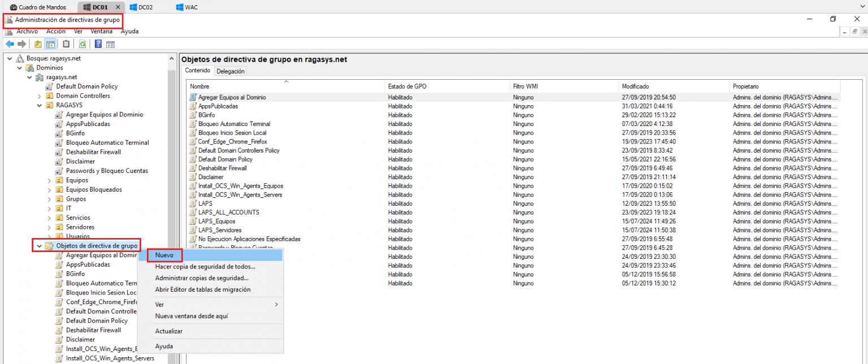
Task: Sort by the Modificado column header
Action: [x=674, y=86]
